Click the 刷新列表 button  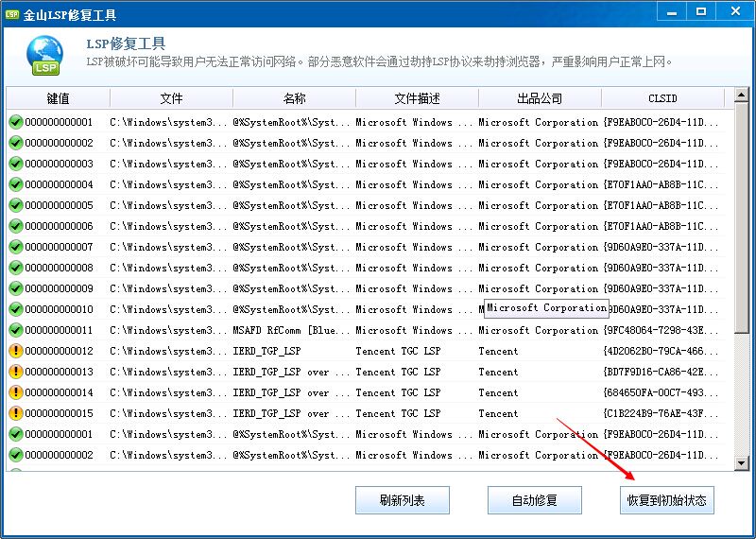pos(403,500)
